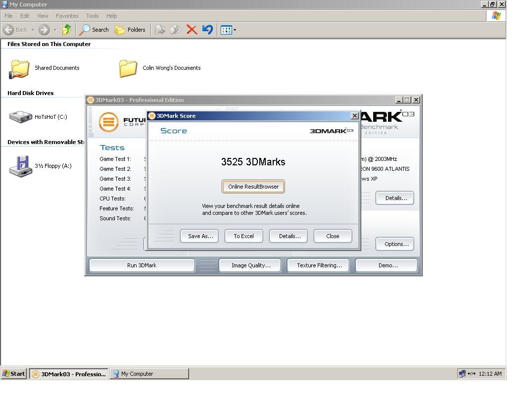Viewport: 532px width, 399px height.
Task: Open Texture Filtering... settings
Action: pyautogui.click(x=318, y=265)
